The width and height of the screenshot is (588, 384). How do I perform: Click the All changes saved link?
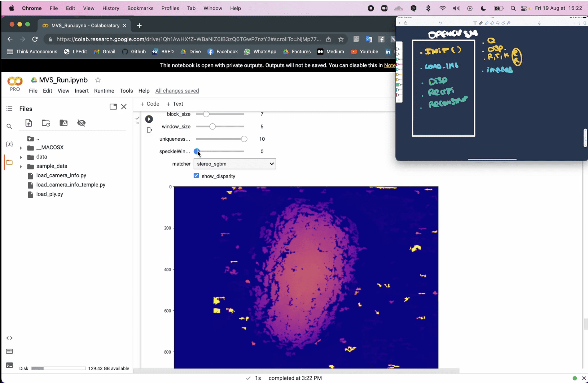tap(177, 91)
